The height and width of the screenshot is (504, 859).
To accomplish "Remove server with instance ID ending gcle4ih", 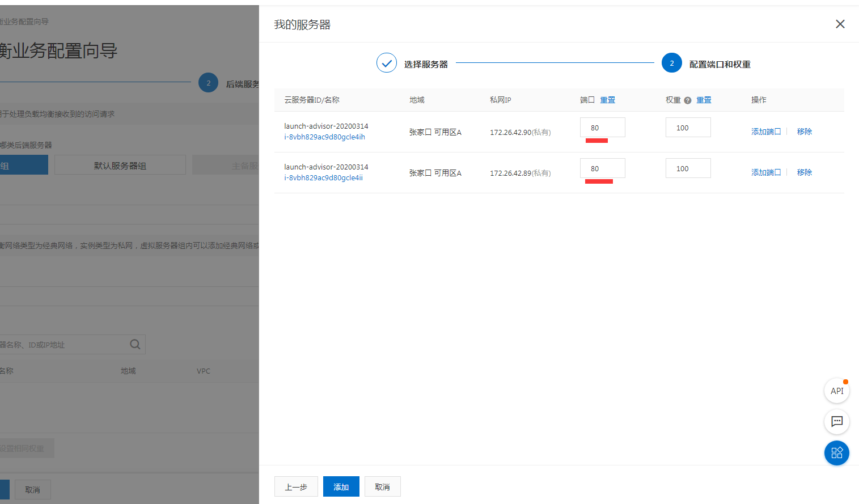I will [805, 132].
